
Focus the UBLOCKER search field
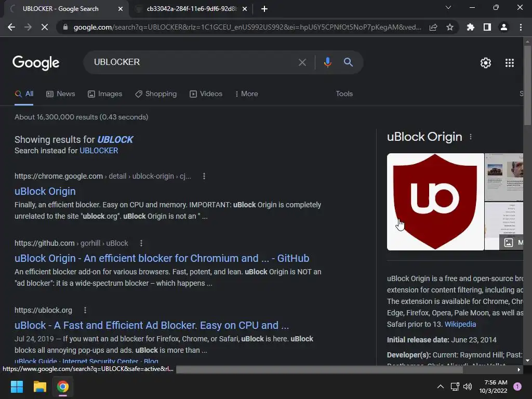(x=193, y=62)
